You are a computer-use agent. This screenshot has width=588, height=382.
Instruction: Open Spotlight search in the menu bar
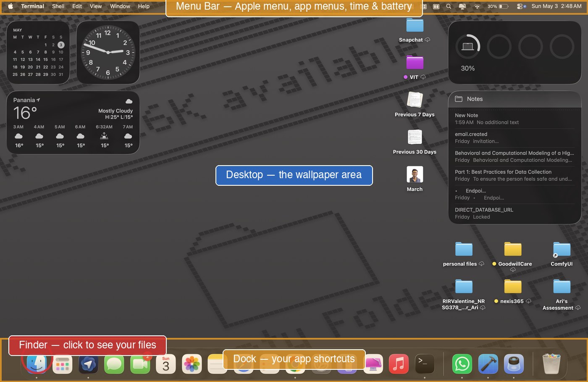click(449, 6)
